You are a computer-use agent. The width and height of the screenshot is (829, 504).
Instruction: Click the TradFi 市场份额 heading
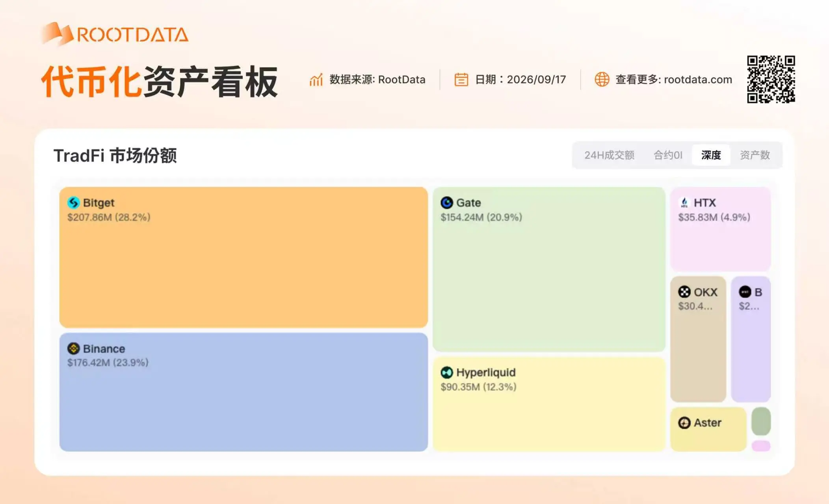115,156
